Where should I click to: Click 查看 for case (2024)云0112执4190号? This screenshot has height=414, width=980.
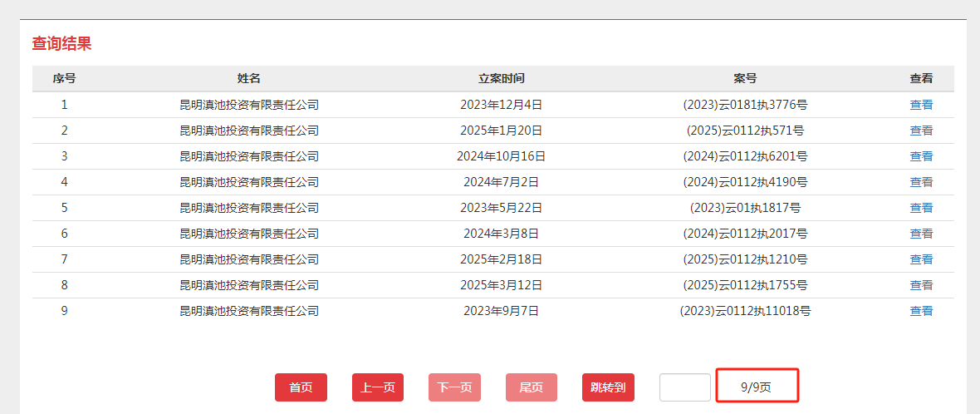(921, 182)
